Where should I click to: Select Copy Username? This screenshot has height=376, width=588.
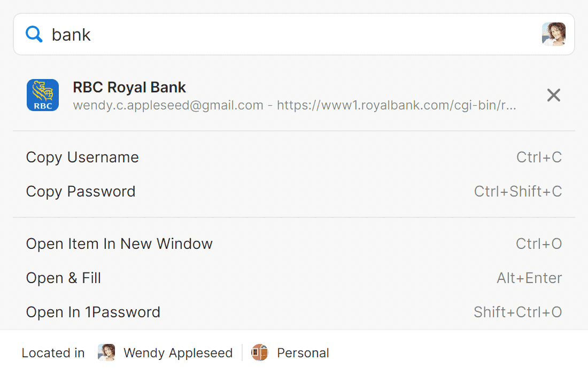tap(294, 158)
